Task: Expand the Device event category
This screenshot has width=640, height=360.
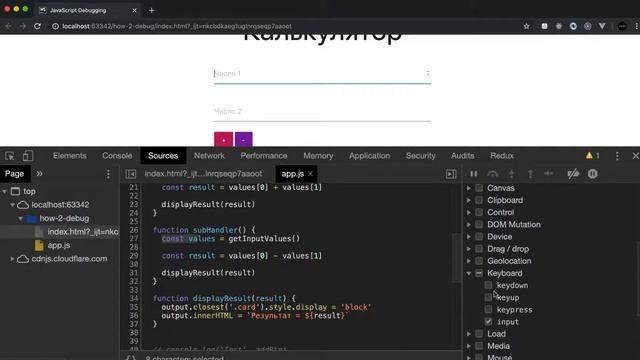Action: (469, 237)
